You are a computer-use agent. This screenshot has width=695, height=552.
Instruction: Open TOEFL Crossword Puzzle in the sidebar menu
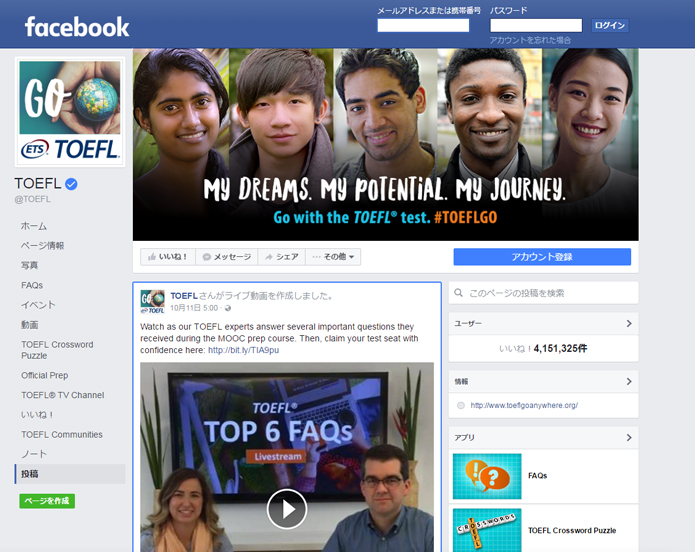point(57,350)
